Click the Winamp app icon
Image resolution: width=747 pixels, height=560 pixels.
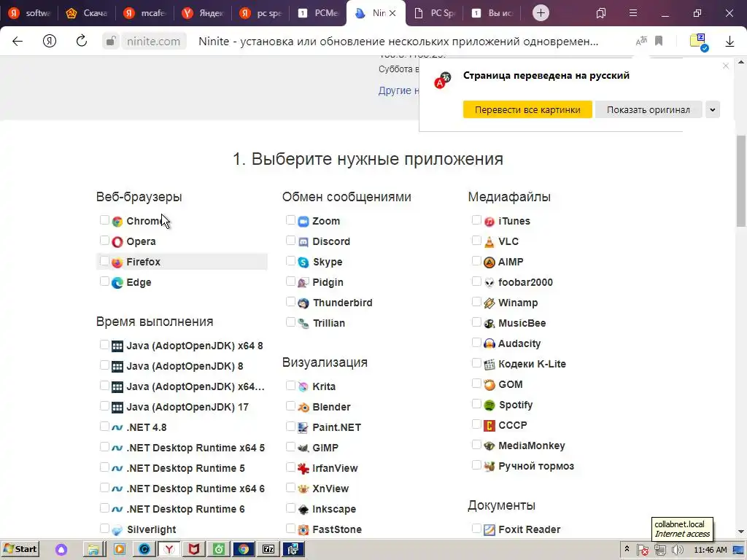point(489,303)
